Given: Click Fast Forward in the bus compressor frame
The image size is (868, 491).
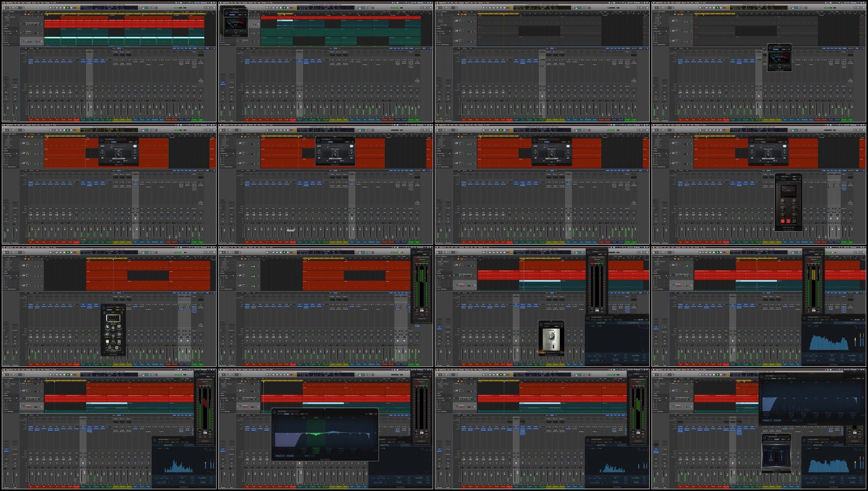Looking at the screenshot, I should pos(710,130).
